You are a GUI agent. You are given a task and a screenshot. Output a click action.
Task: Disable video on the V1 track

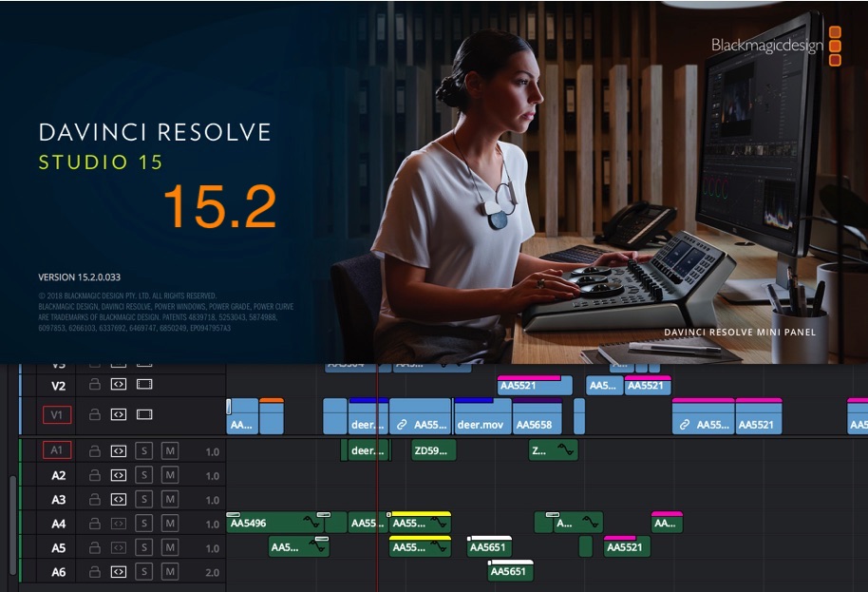coord(144,414)
